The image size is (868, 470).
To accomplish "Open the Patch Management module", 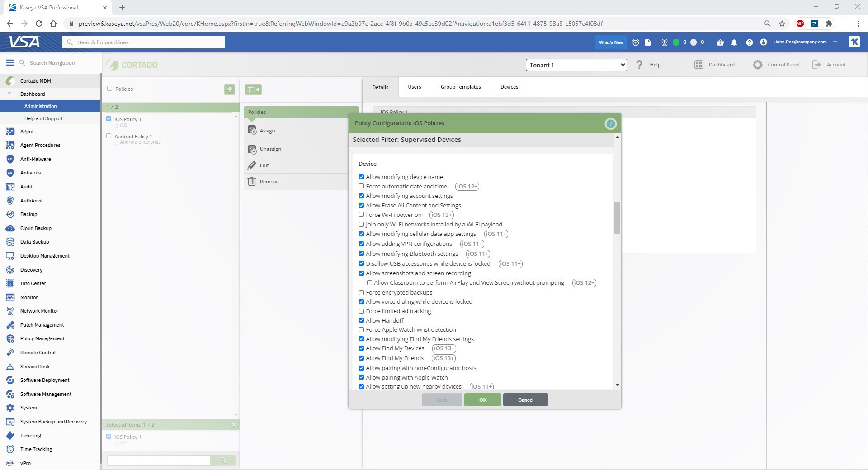I will click(x=42, y=325).
